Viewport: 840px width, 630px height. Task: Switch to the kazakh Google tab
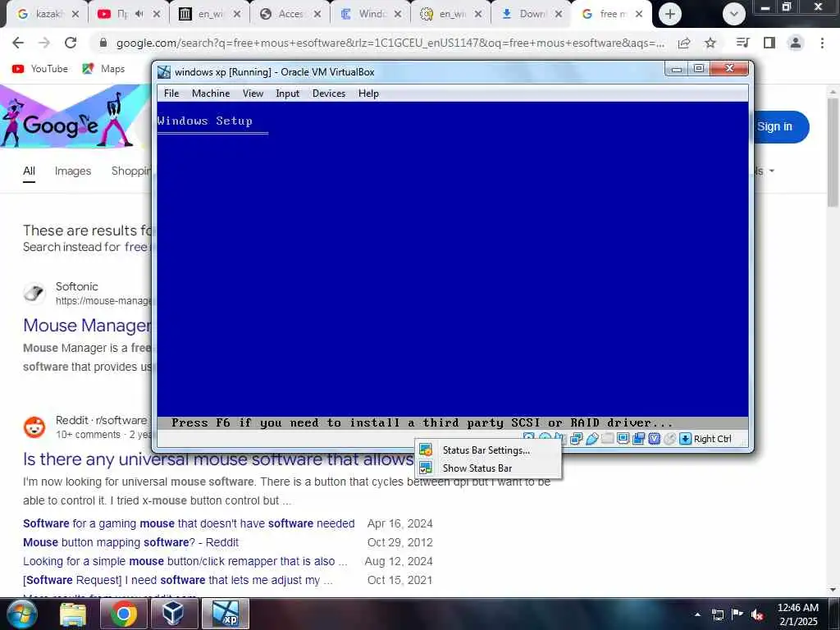pyautogui.click(x=48, y=14)
